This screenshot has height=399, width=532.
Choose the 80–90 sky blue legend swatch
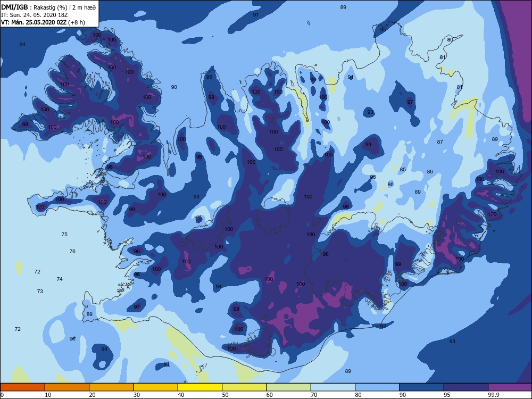pos(377,387)
